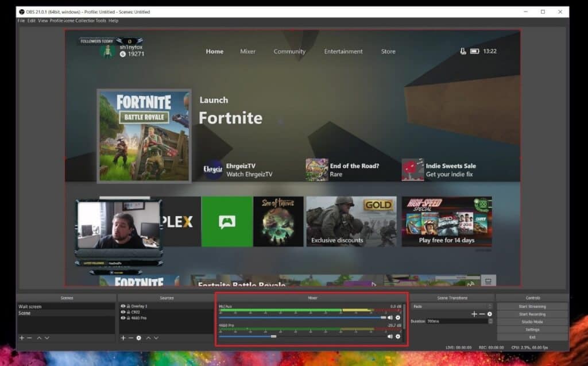The width and height of the screenshot is (588, 366).
Task: Click the Start Recording button
Action: [x=532, y=314]
